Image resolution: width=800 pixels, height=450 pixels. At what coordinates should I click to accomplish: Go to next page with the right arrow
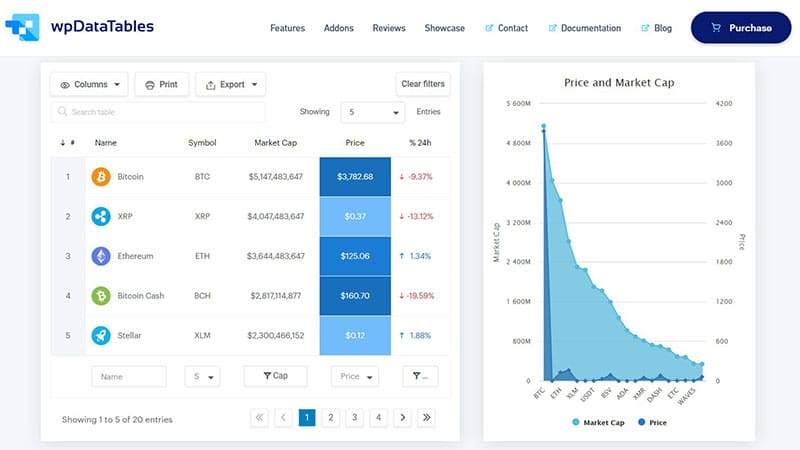click(x=402, y=418)
